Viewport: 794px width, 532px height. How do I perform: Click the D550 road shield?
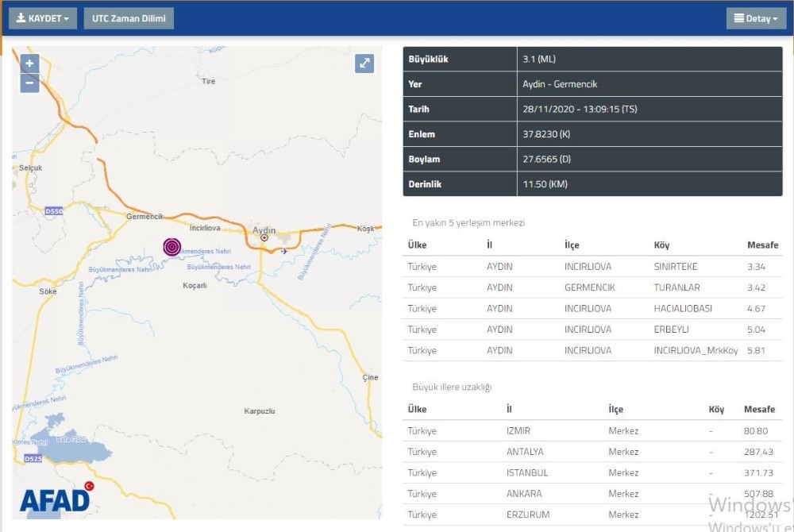[54, 211]
